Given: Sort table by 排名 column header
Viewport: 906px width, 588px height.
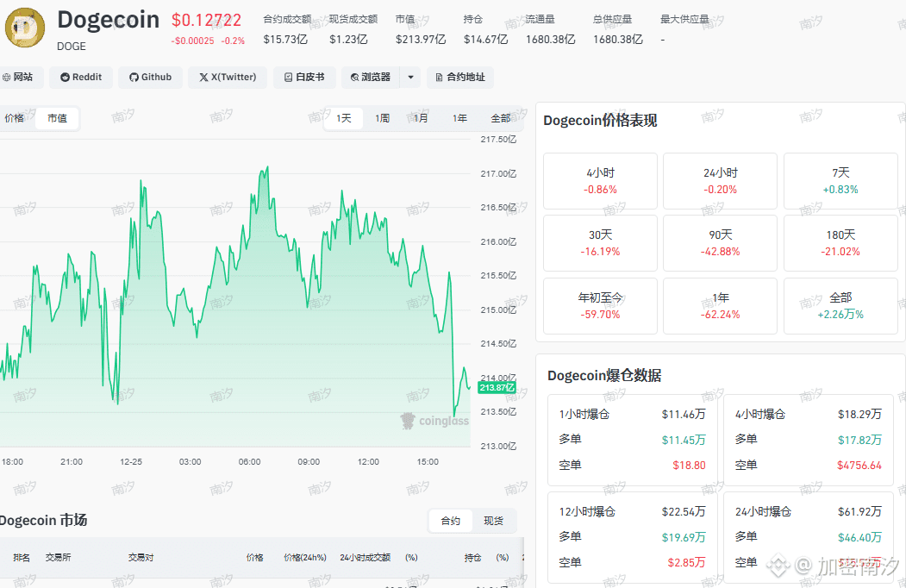Looking at the screenshot, I should coord(22,557).
